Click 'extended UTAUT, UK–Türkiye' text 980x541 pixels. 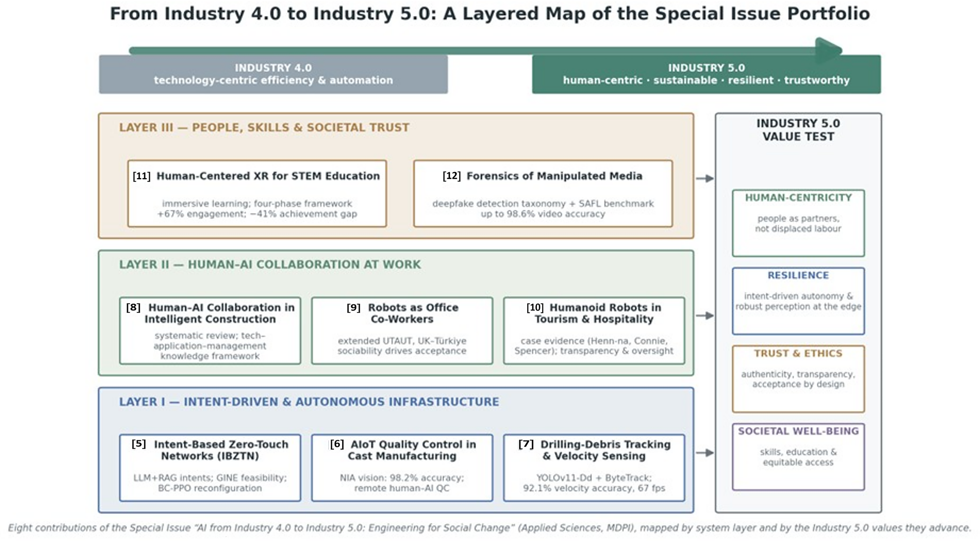pyautogui.click(x=402, y=341)
